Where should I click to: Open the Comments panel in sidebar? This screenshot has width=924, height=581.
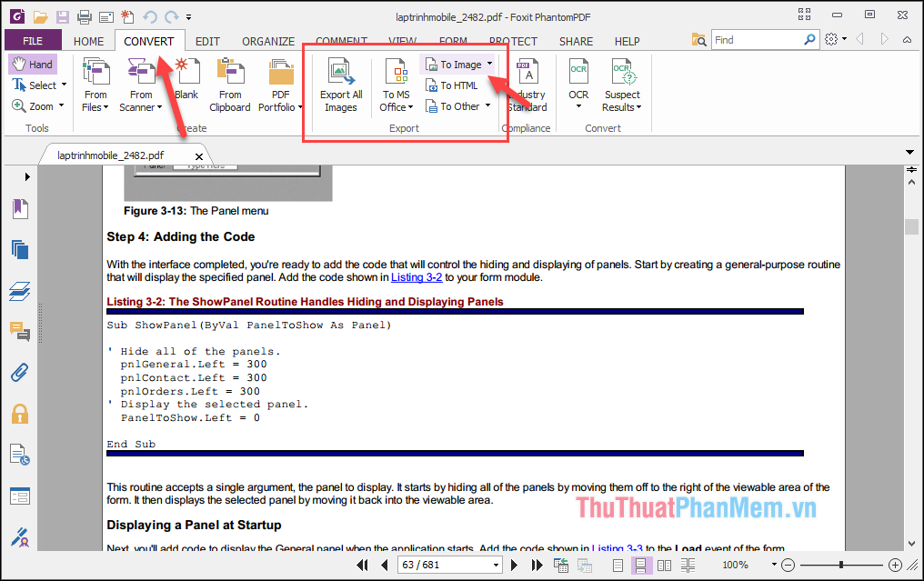tap(20, 332)
